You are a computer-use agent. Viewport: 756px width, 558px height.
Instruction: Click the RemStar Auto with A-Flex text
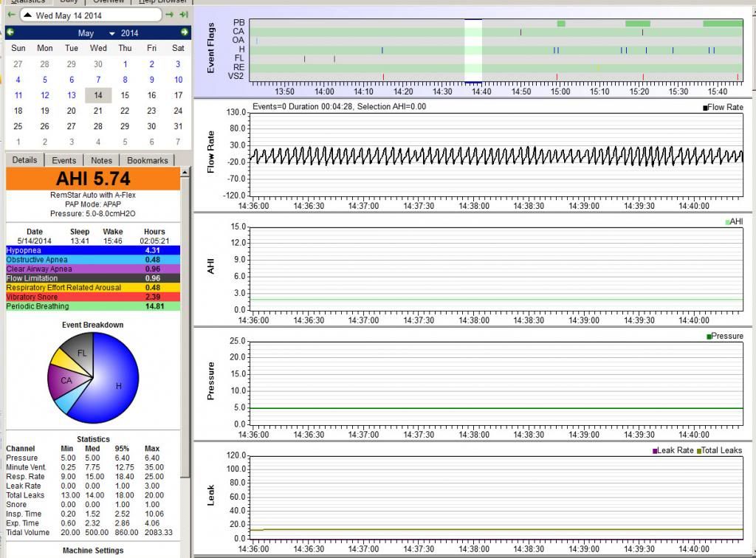click(92, 195)
